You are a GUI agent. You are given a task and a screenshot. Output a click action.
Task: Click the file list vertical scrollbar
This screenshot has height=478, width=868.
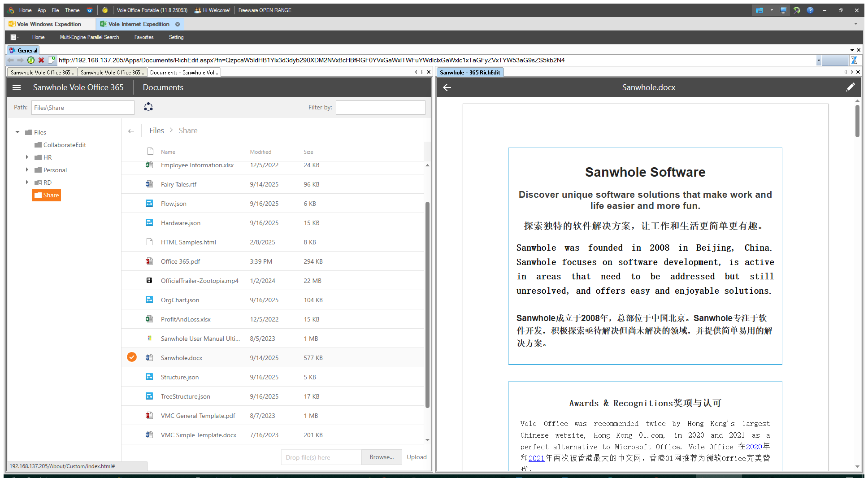point(427,304)
